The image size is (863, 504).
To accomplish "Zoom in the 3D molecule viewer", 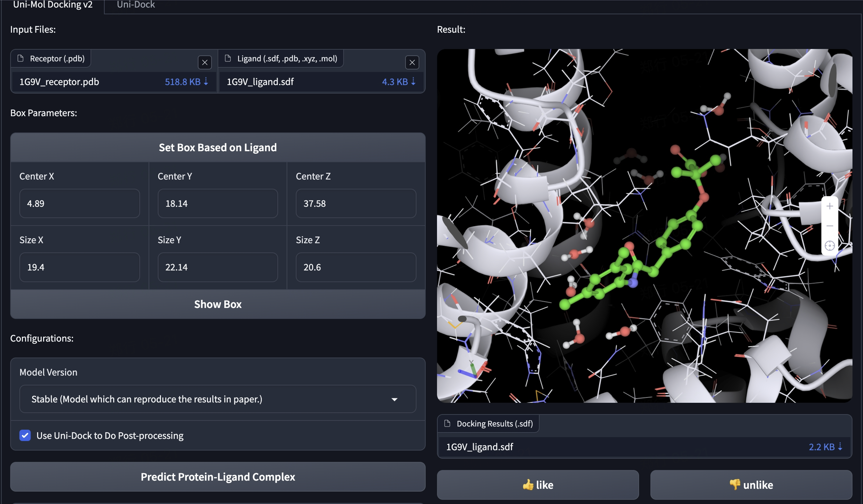I will [829, 206].
